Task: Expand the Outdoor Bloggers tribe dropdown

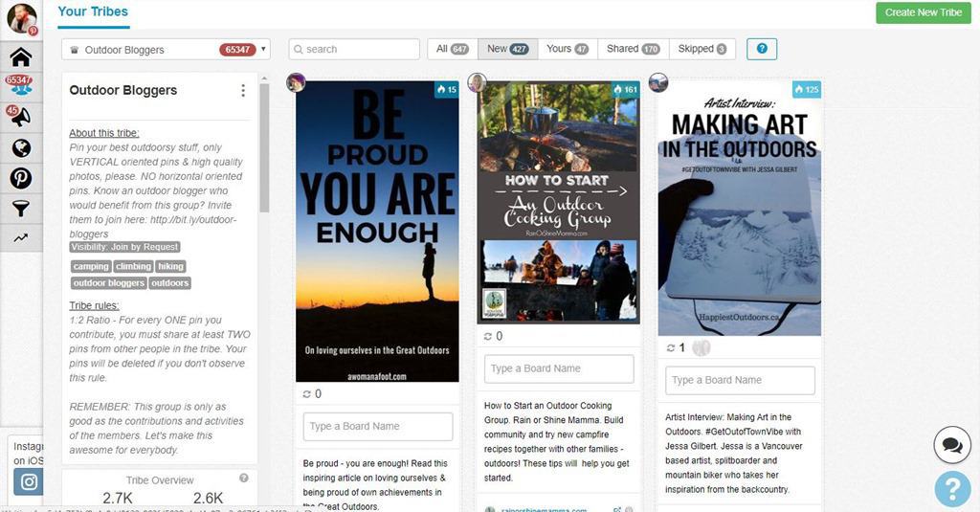Action: 166,50
